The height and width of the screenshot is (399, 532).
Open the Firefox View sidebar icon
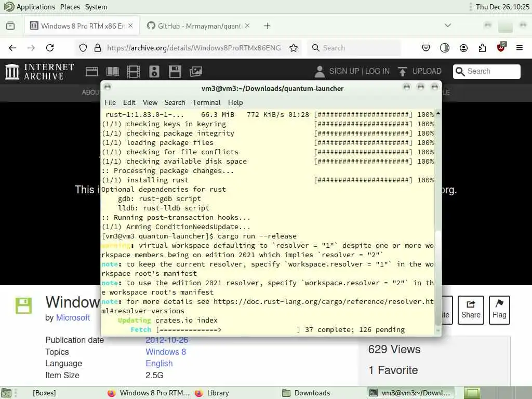(x=10, y=26)
